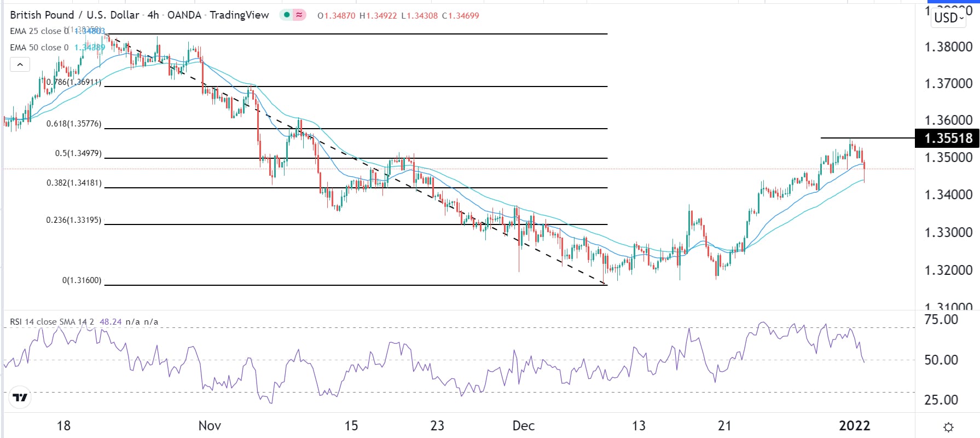Click the pink approximation symbol icon
The image size is (980, 438).
[299, 15]
